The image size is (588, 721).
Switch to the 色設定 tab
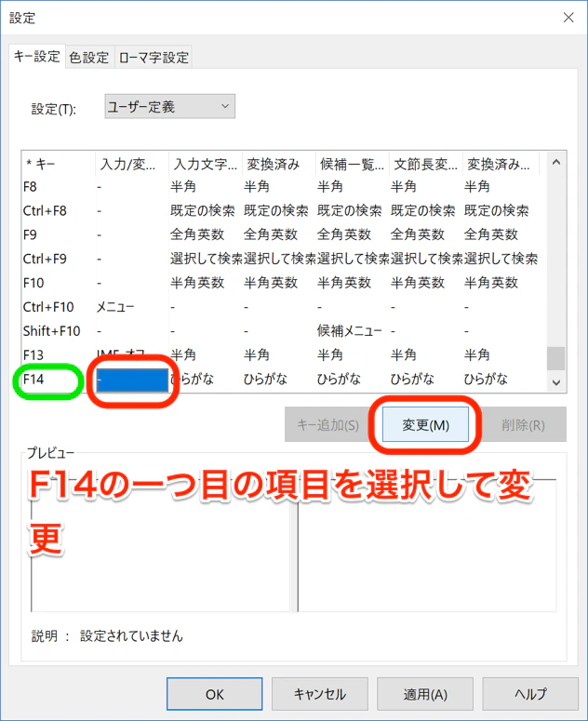[89, 58]
